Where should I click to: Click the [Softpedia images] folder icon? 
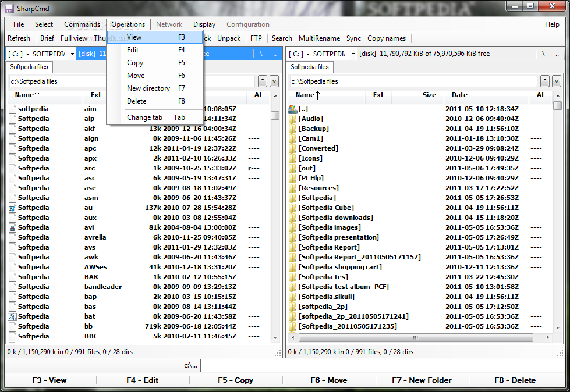(x=293, y=227)
